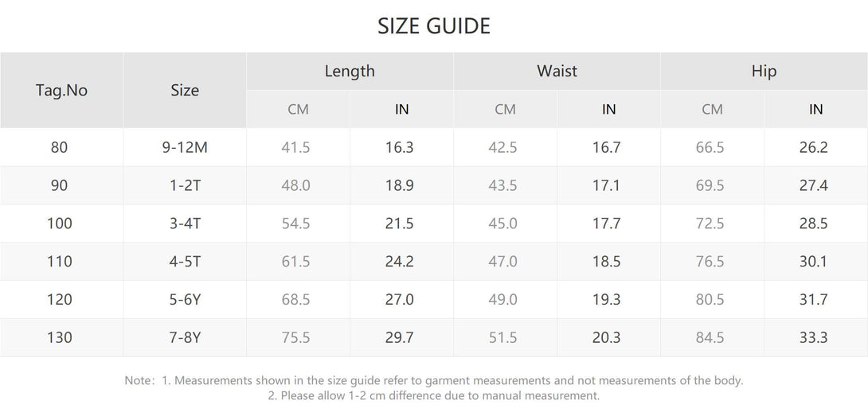Click the Waist column header
Image resolution: width=868 pixels, height=420 pixels.
(557, 71)
